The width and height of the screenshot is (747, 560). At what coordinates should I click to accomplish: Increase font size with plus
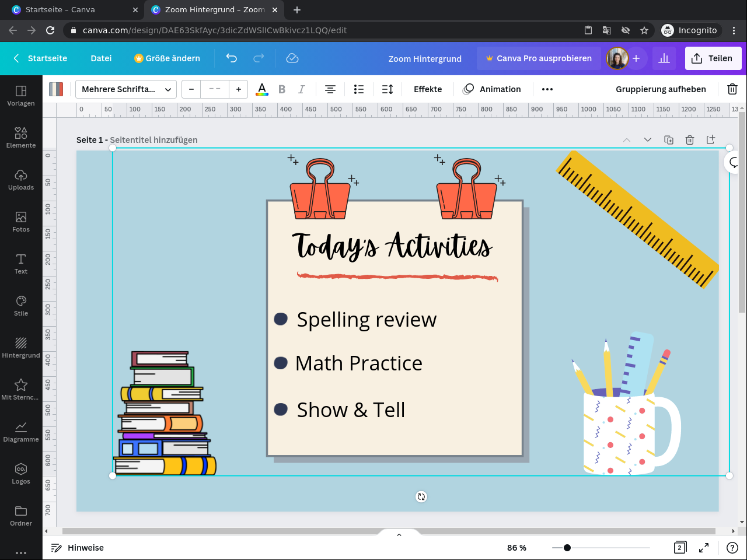click(x=239, y=89)
